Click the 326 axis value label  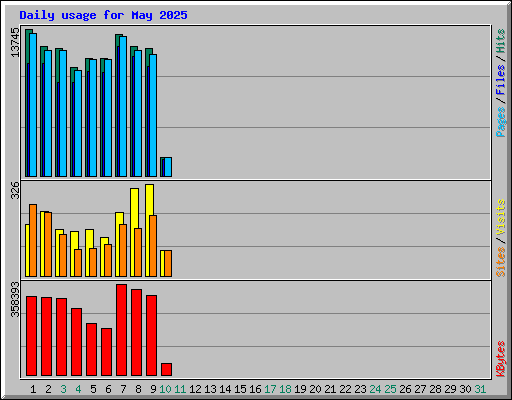15,190
